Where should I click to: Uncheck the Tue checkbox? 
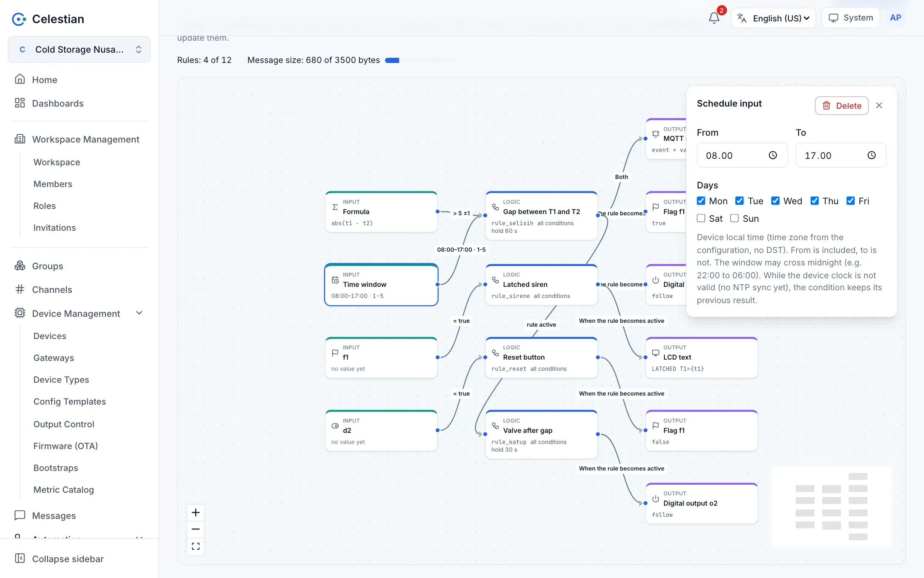pyautogui.click(x=739, y=201)
